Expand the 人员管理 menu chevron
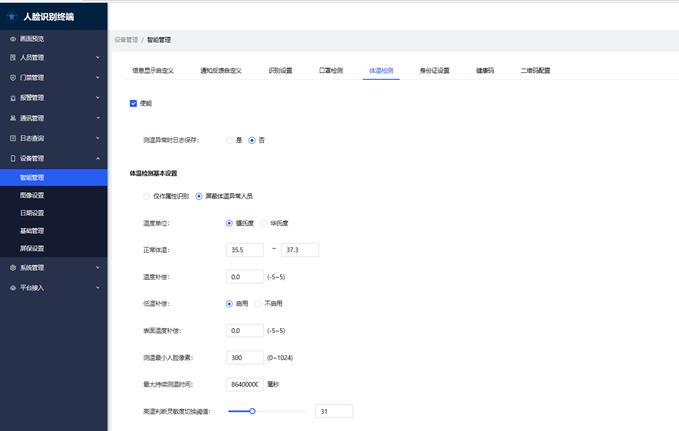679x431 pixels. [97, 58]
